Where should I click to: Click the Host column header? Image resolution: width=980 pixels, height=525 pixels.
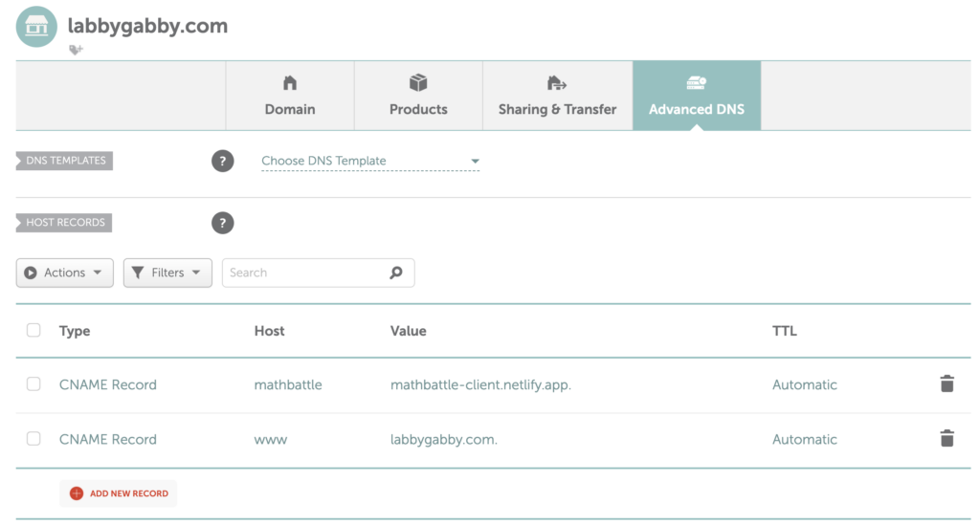coord(269,331)
